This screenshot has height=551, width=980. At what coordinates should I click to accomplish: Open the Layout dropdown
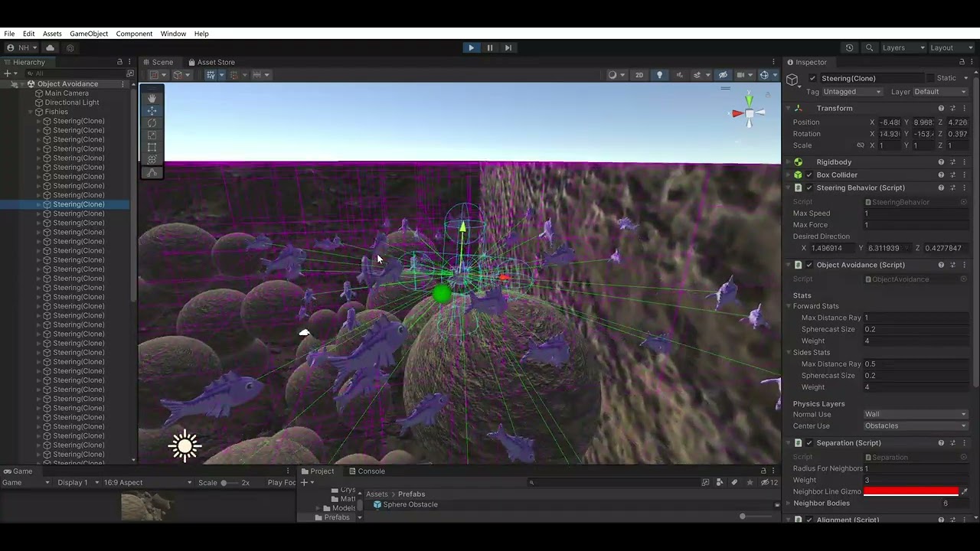point(951,47)
